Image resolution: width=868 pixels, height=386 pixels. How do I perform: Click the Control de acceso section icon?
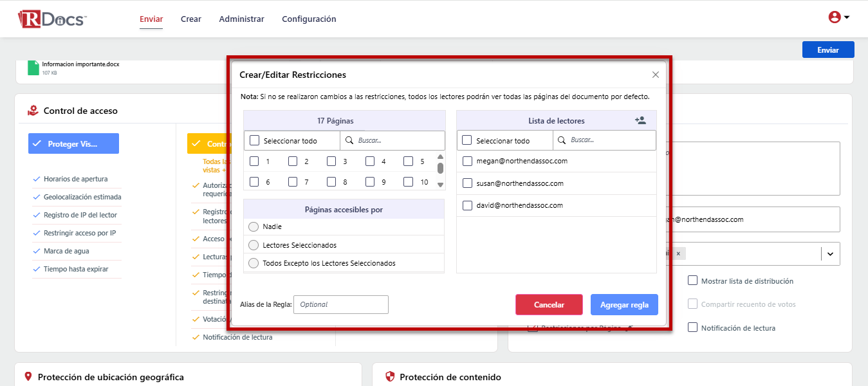(33, 111)
